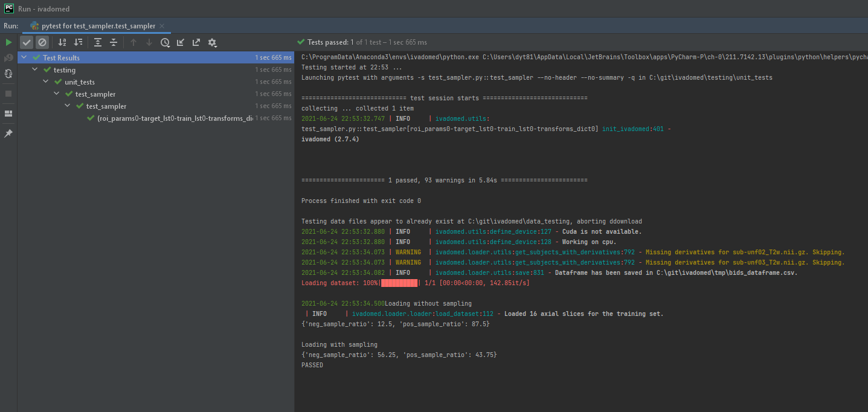Viewport: 868px width, 412px height.
Task: Toggle Show Ignored tests filter
Action: coord(42,42)
